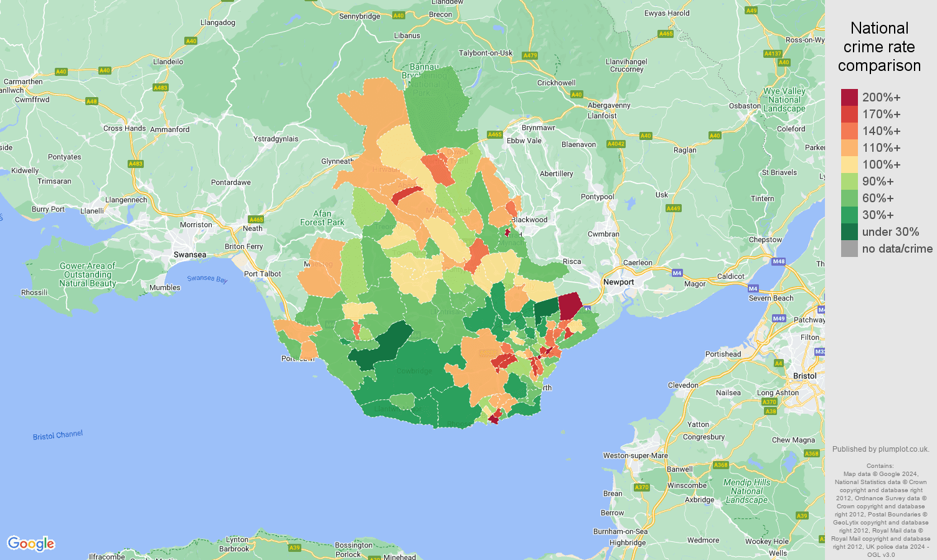The height and width of the screenshot is (560, 937).
Task: Click the M49 motorway shield near Severn Beach
Action: (x=778, y=319)
